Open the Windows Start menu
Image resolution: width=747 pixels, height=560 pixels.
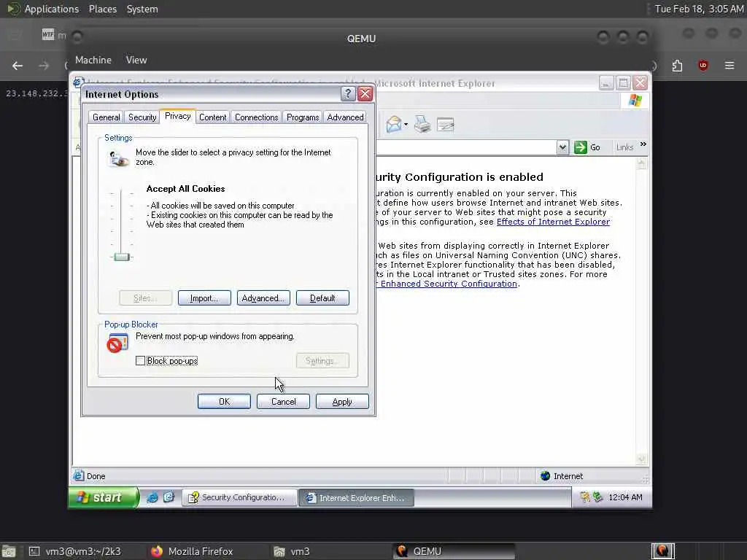pyautogui.click(x=104, y=497)
